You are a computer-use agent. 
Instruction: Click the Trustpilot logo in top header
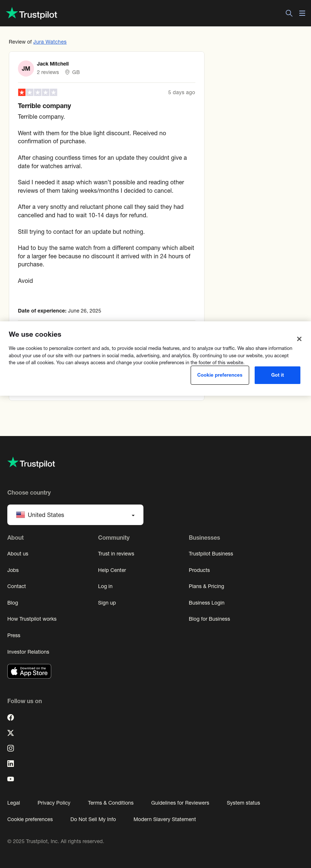tap(32, 14)
